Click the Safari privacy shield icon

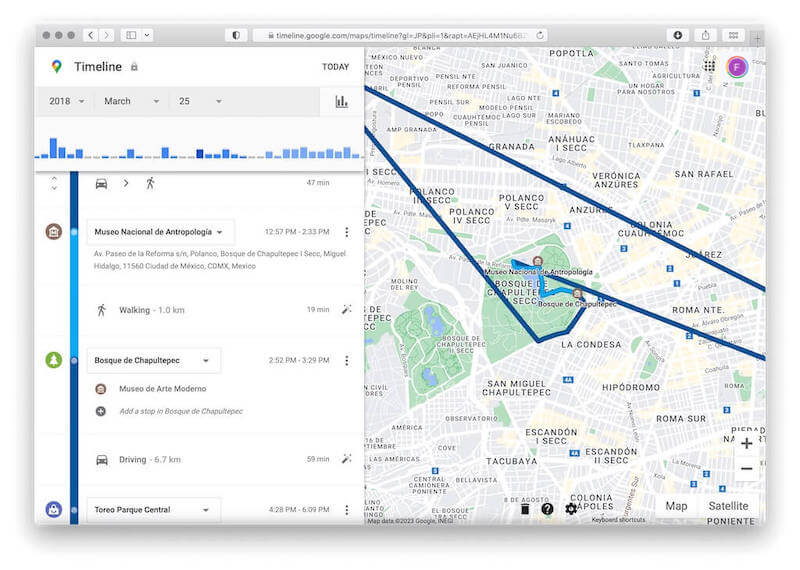point(236,35)
